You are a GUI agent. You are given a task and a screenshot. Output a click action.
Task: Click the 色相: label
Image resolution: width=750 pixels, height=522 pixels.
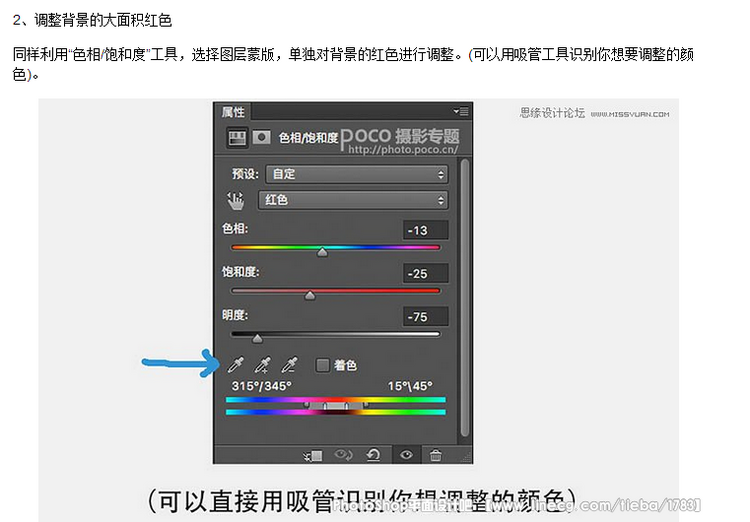(x=235, y=229)
